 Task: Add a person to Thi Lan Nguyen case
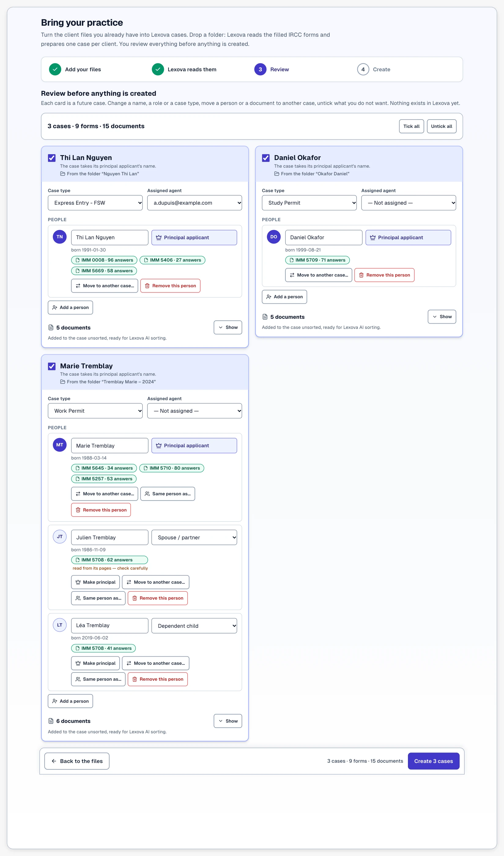click(70, 307)
